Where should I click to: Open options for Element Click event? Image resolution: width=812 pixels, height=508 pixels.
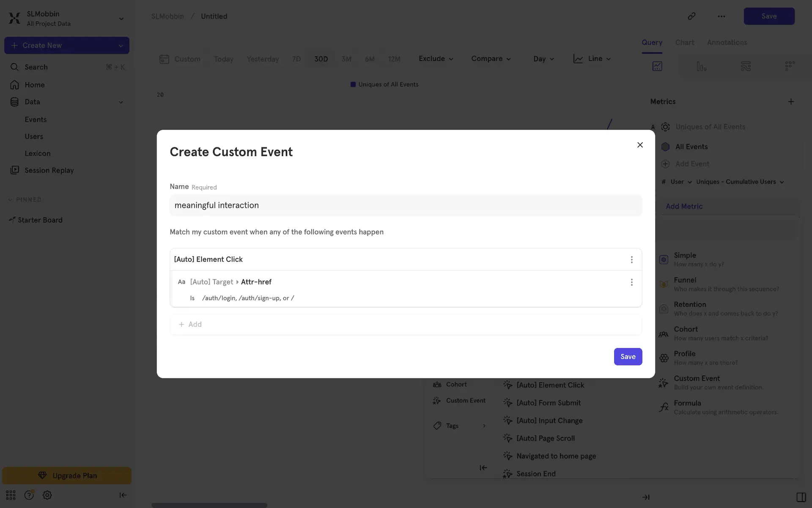click(x=631, y=260)
